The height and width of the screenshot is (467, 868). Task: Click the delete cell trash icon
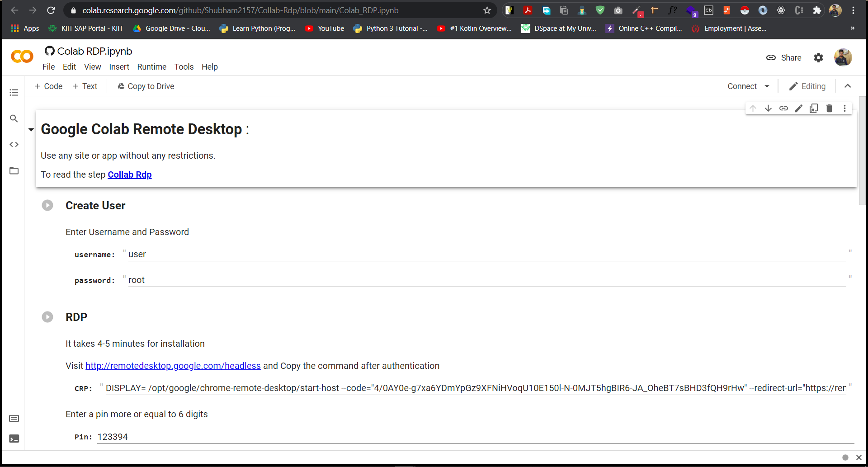tap(829, 108)
